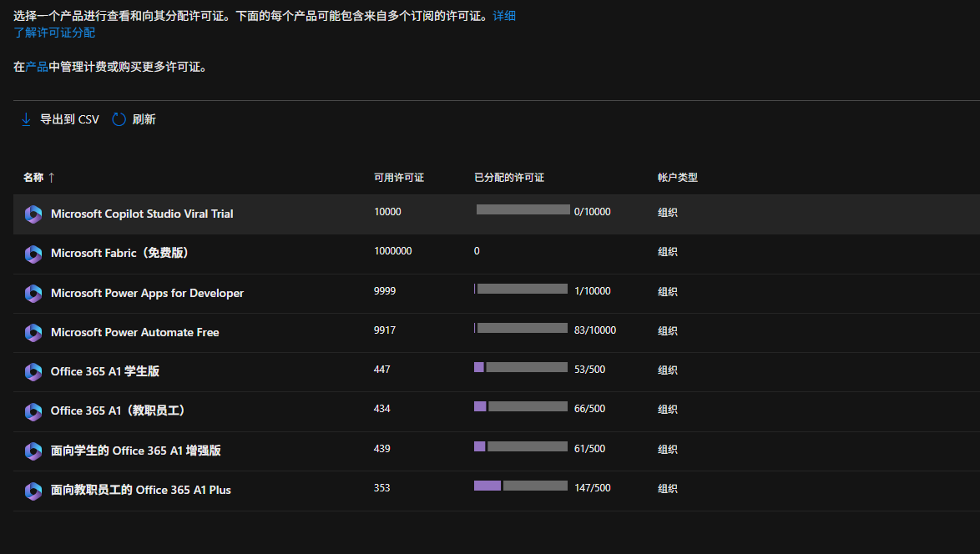Open Office 365 A1 学生版 product
980x554 pixels.
105,371
